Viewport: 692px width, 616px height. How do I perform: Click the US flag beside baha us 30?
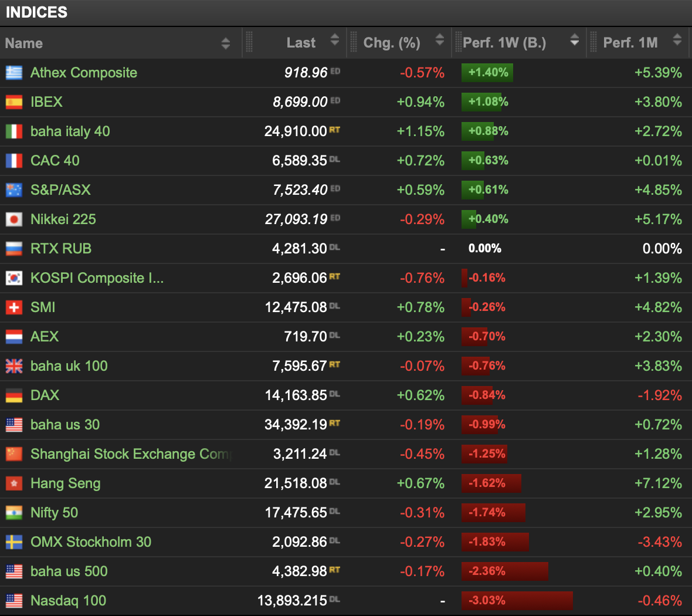click(14, 425)
